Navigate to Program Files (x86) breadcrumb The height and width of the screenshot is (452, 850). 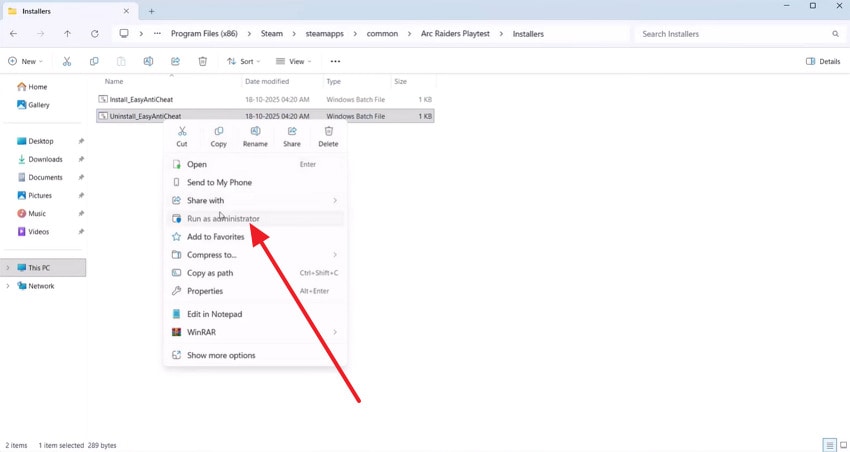pyautogui.click(x=204, y=34)
